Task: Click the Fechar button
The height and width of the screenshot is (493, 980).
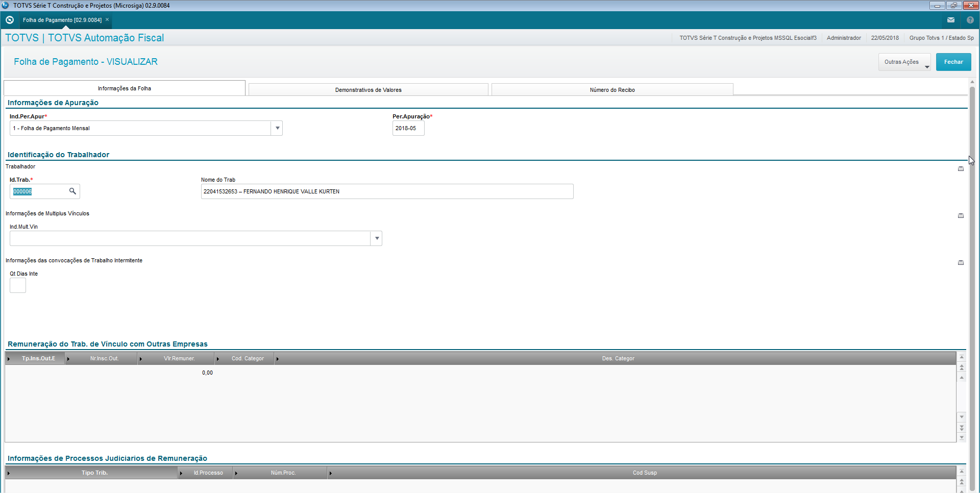Action: coord(953,62)
